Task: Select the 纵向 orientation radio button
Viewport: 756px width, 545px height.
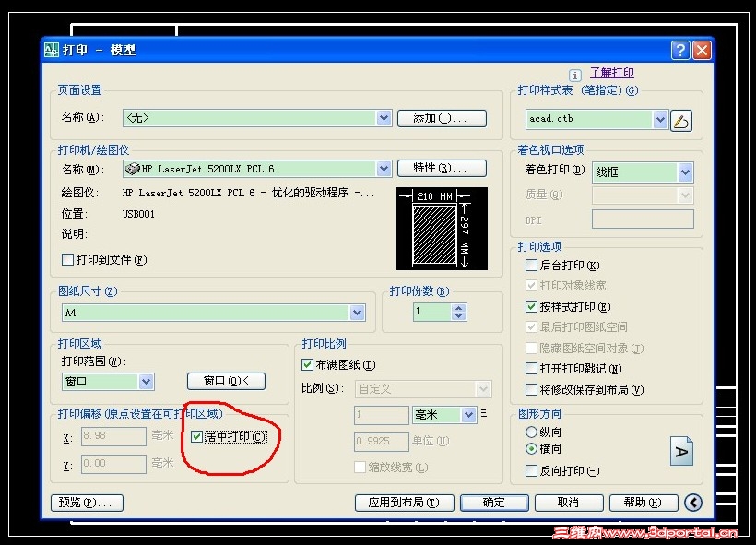Action: (x=531, y=432)
